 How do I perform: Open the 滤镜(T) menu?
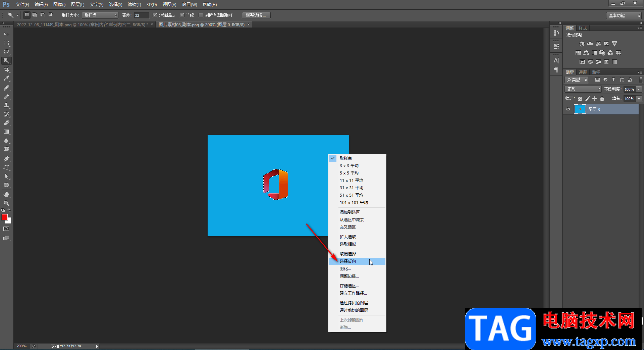(x=134, y=4)
